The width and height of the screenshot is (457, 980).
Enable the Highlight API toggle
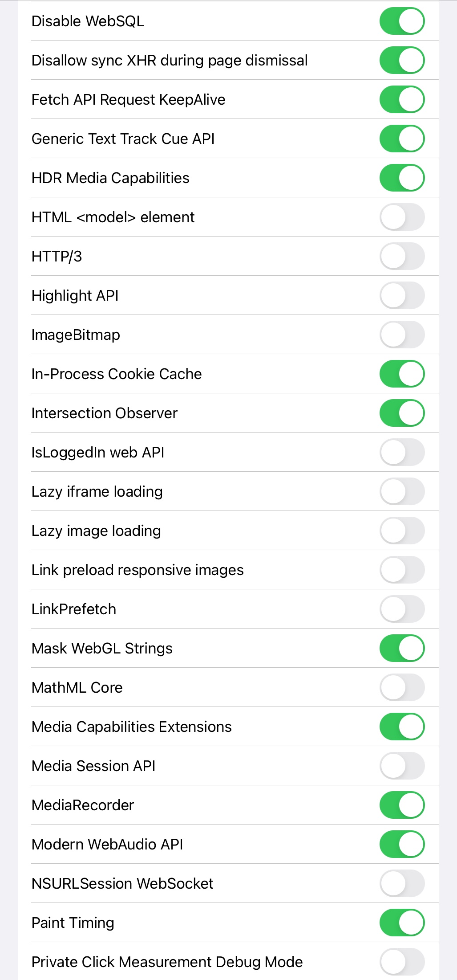[x=402, y=295]
